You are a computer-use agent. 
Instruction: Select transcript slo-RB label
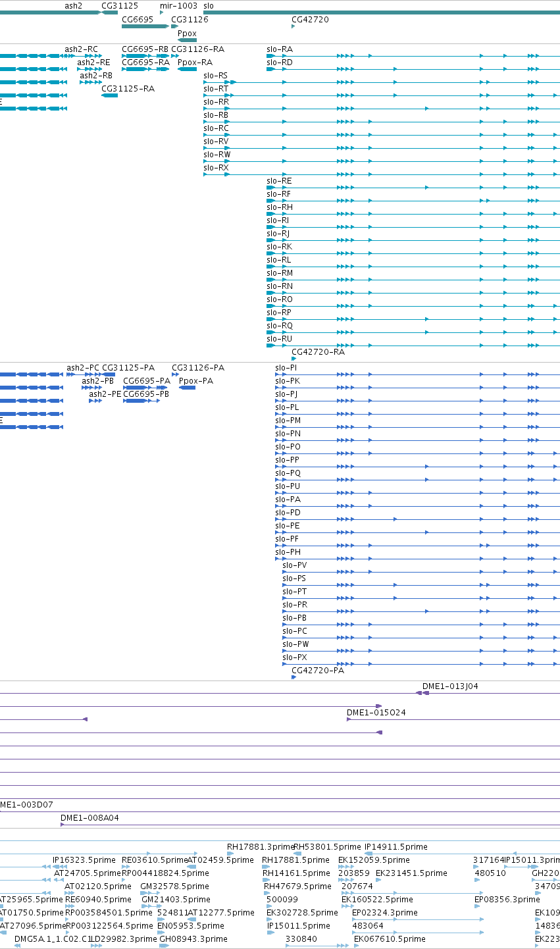[216, 115]
